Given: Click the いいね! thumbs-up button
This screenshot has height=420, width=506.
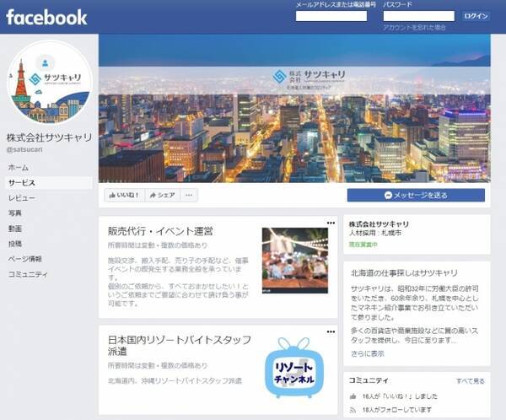Looking at the screenshot, I should [x=125, y=195].
